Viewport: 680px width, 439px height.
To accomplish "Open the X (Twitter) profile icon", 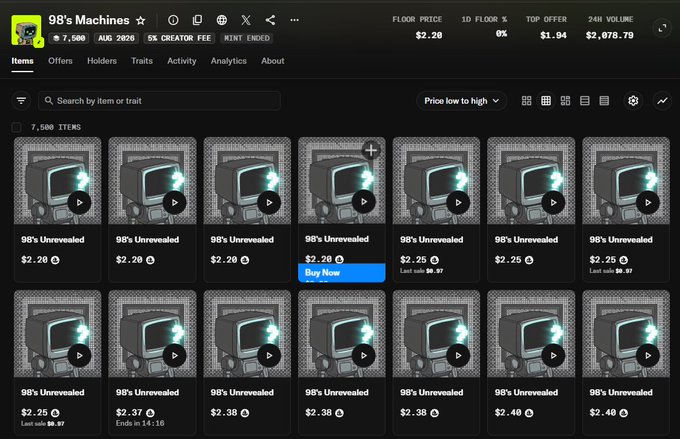I will coord(246,20).
